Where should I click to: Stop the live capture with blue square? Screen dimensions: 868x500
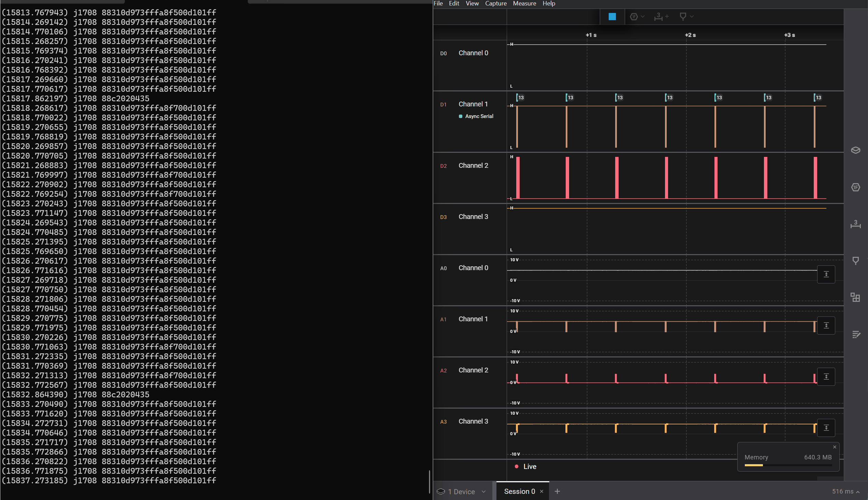pyautogui.click(x=612, y=16)
